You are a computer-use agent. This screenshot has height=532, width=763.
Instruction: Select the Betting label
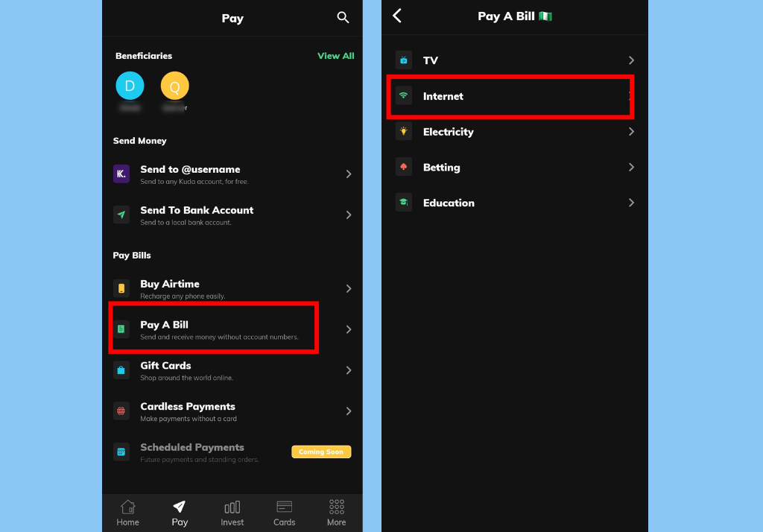[441, 168]
